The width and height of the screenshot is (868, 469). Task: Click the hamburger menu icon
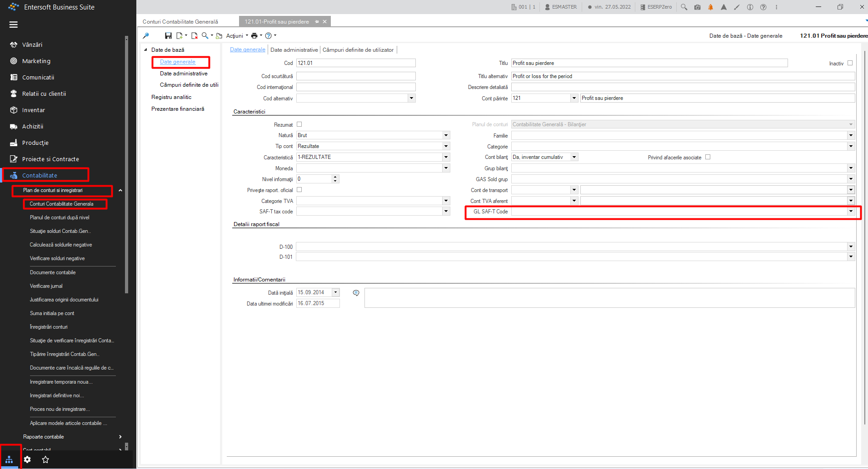click(x=14, y=25)
